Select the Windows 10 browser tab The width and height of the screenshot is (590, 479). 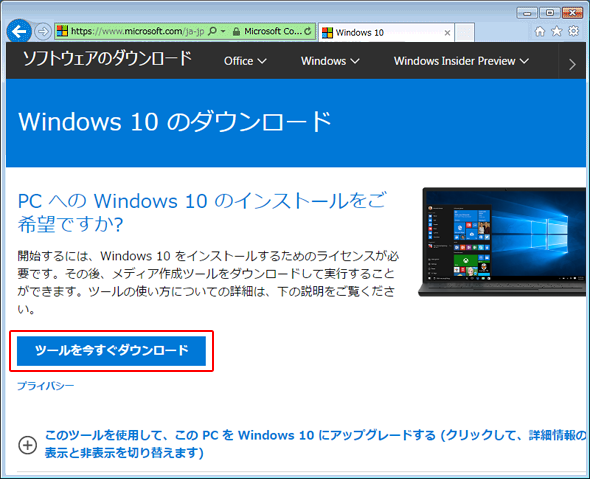point(386,33)
